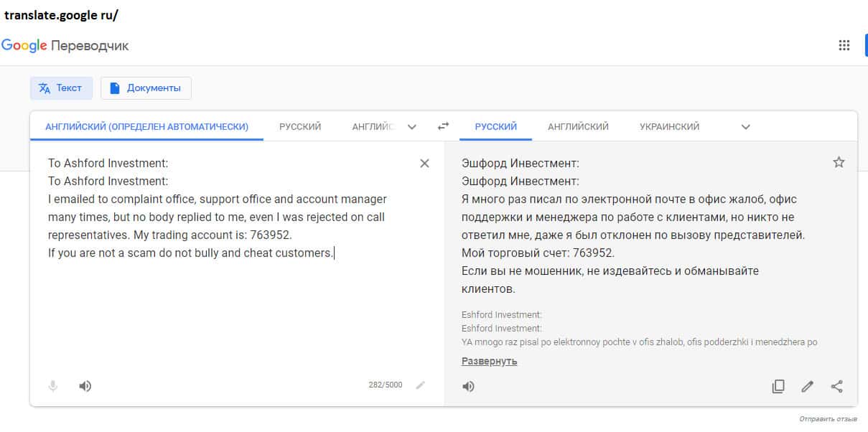Share the translation
Image resolution: width=868 pixels, height=432 pixels.
836,387
